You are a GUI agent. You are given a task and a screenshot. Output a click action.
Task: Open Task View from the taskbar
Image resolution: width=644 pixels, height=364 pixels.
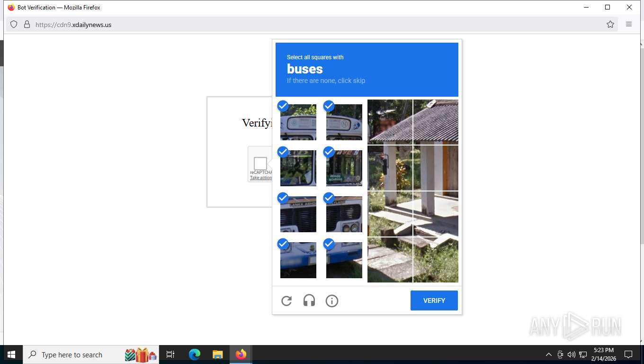(170, 355)
